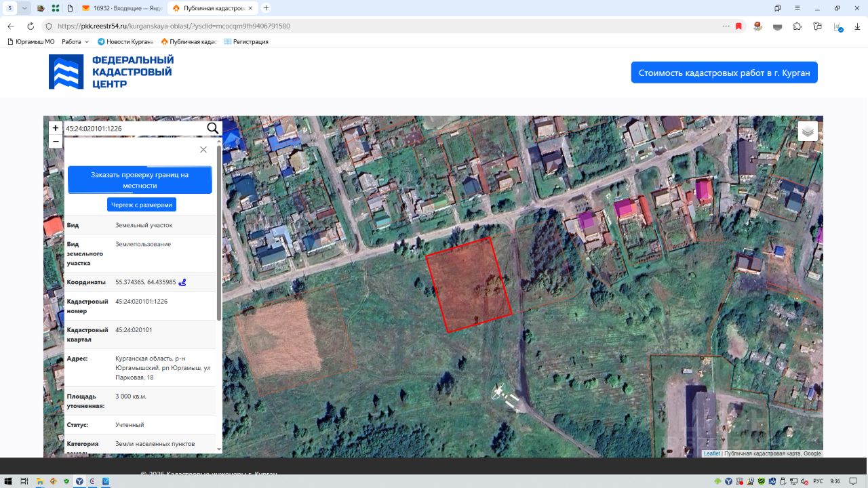Open the Регистрация bookmark
The image size is (868, 488).
[x=246, y=42]
